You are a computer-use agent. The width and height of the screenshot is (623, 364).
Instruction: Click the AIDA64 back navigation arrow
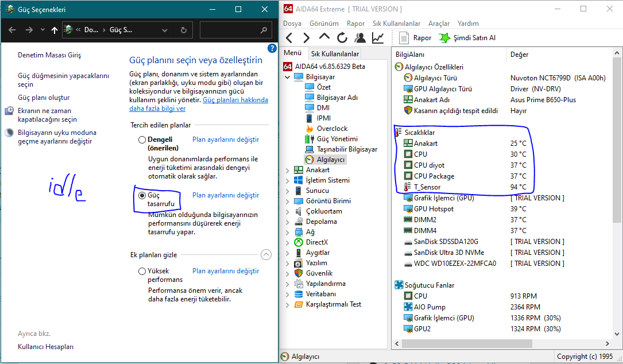tap(289, 38)
